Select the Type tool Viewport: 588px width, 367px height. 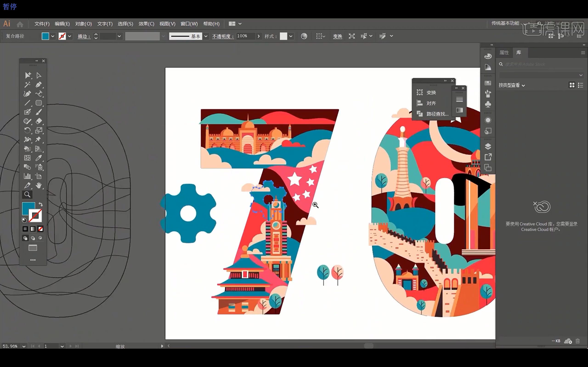[x=39, y=93]
